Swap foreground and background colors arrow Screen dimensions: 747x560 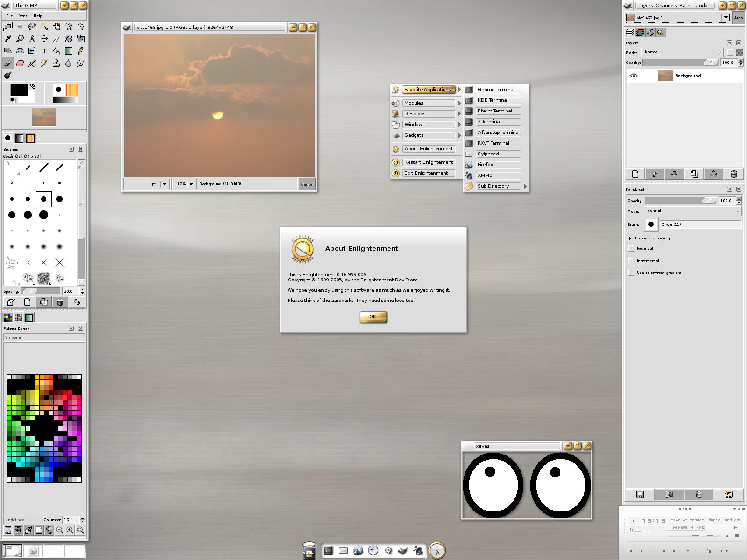coord(33,86)
